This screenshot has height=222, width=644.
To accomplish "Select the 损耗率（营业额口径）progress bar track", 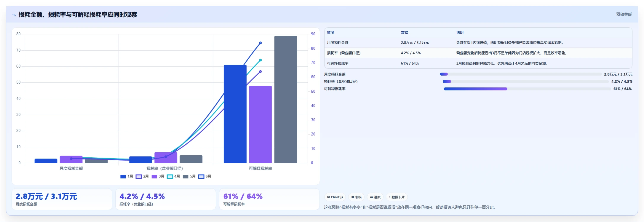I will [x=526, y=82].
